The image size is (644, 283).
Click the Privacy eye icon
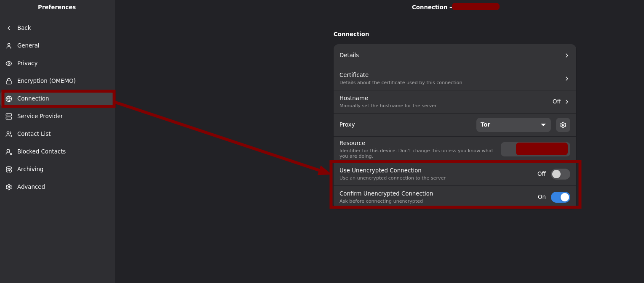tap(9, 63)
